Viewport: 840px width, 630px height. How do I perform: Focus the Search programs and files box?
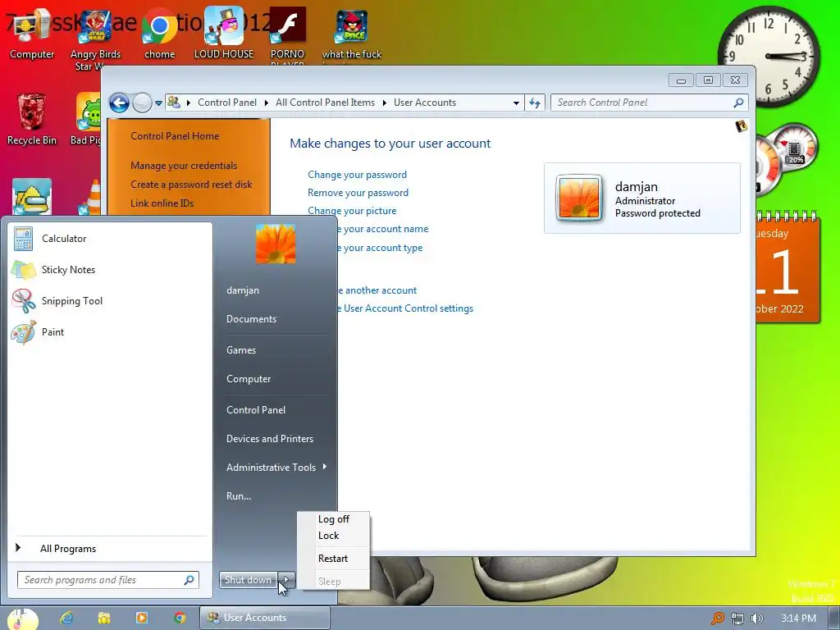coord(108,580)
